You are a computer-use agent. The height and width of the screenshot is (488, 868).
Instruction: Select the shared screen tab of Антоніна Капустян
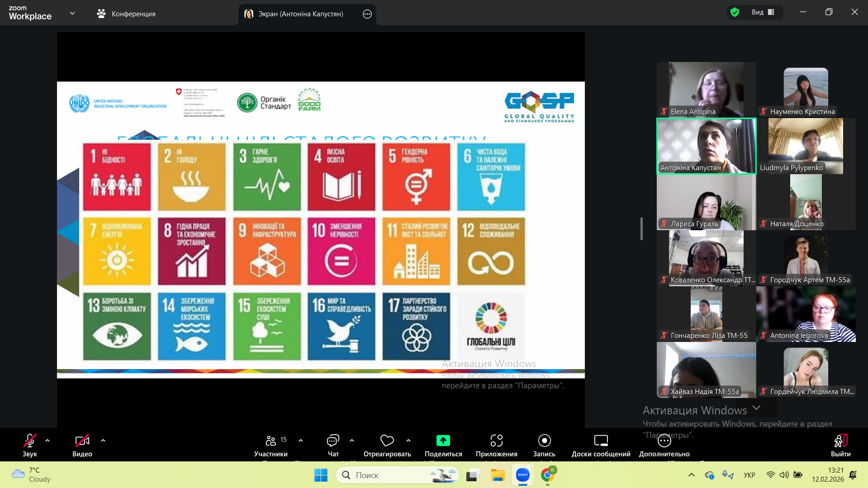[300, 14]
